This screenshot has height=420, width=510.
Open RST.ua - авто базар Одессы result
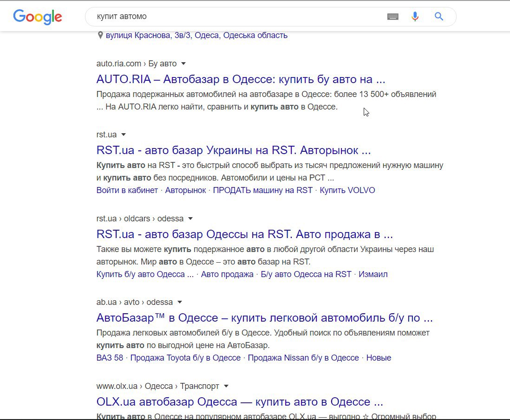[245, 234]
